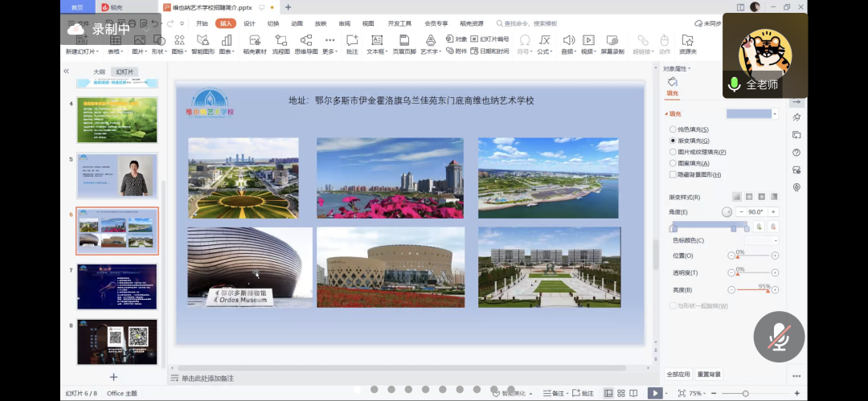Viewport: 868px width, 401px height.
Task: Select slide 7 thumbnail
Action: click(117, 286)
